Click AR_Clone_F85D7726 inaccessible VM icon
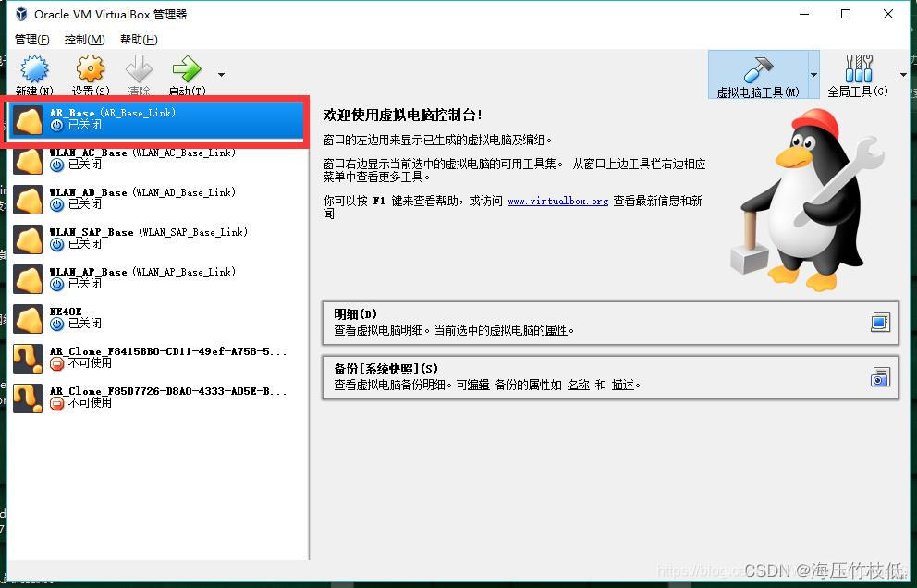This screenshot has width=917, height=588. [x=28, y=398]
